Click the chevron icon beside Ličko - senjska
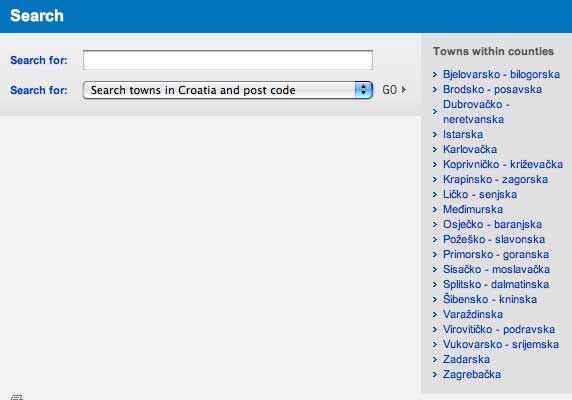 pyautogui.click(x=435, y=194)
